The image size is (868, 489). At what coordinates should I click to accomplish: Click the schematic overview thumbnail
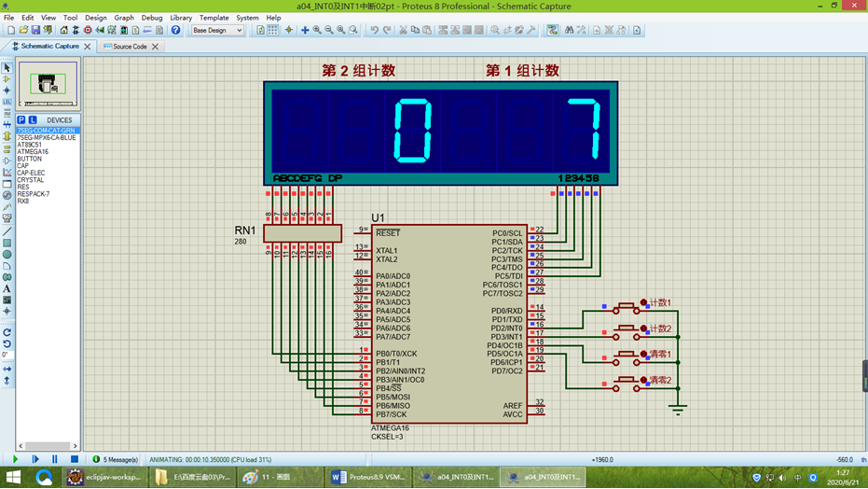tap(48, 84)
